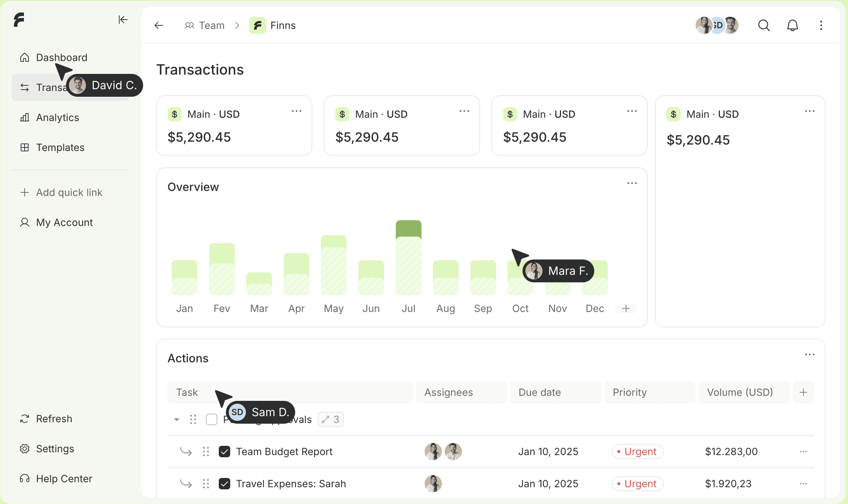Open notifications bell

click(792, 25)
